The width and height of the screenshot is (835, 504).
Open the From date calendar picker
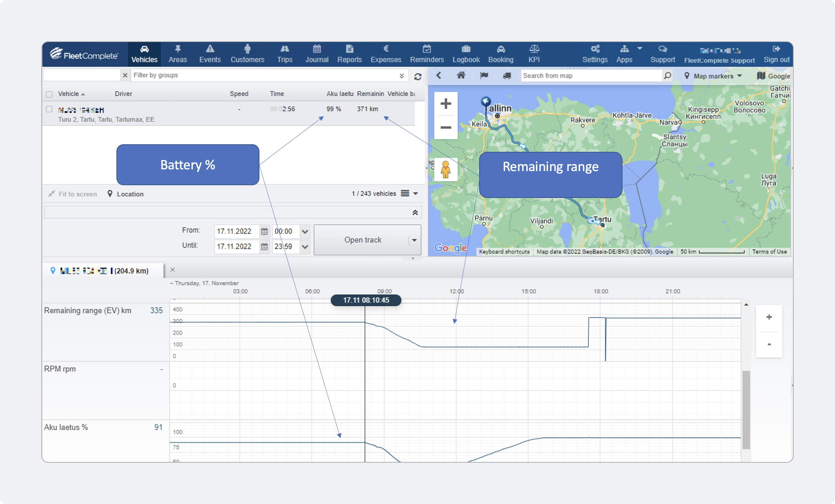click(264, 231)
